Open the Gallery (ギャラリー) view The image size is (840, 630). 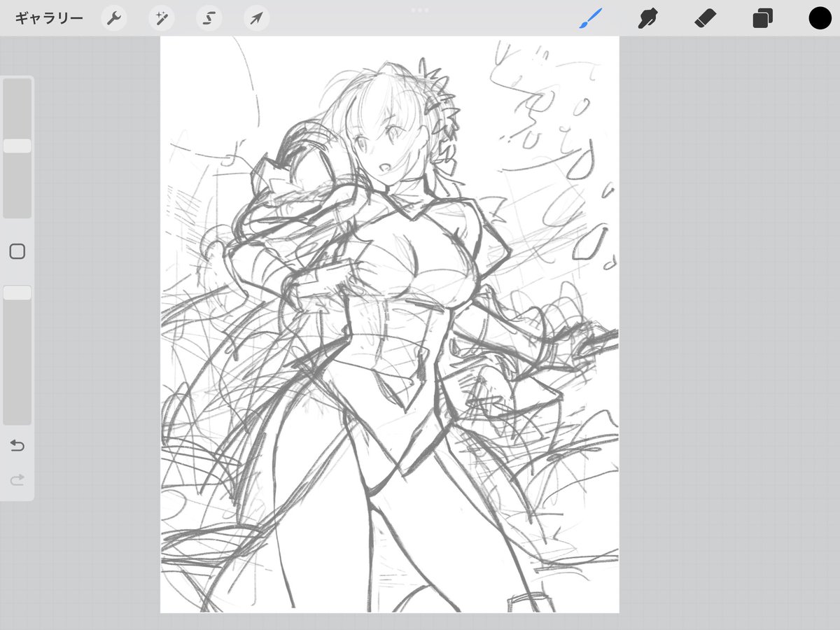tap(48, 18)
